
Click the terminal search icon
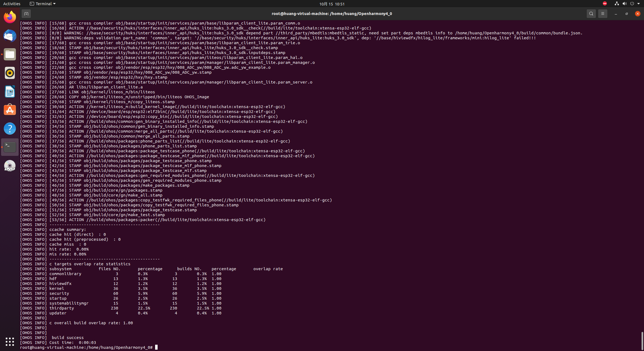click(591, 14)
